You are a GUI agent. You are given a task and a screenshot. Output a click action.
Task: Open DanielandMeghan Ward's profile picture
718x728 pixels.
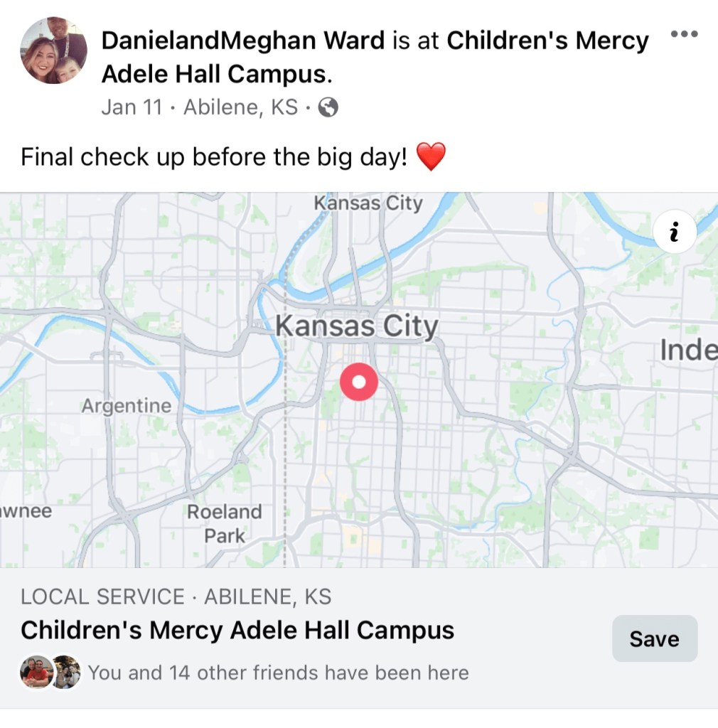point(53,50)
